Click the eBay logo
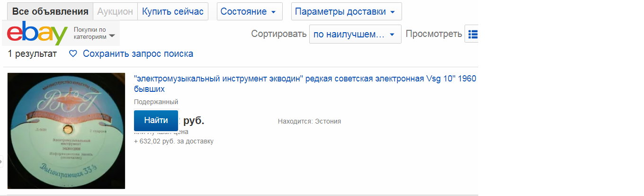 click(x=38, y=33)
